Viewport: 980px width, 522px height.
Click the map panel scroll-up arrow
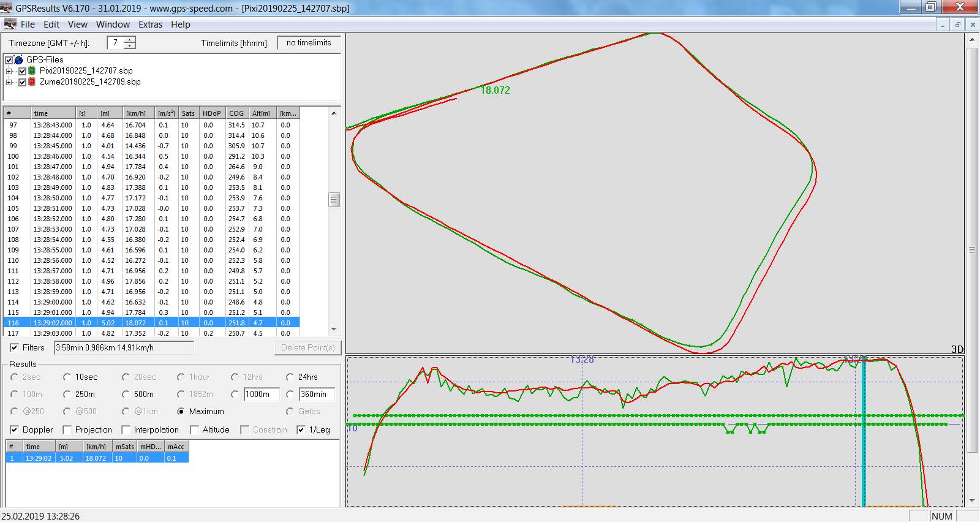tap(972, 40)
